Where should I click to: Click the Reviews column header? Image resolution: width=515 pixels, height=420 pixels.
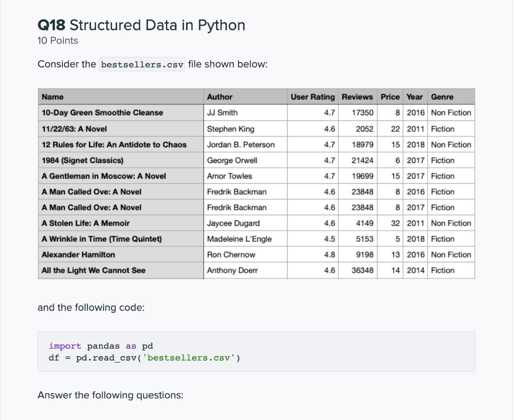click(358, 97)
